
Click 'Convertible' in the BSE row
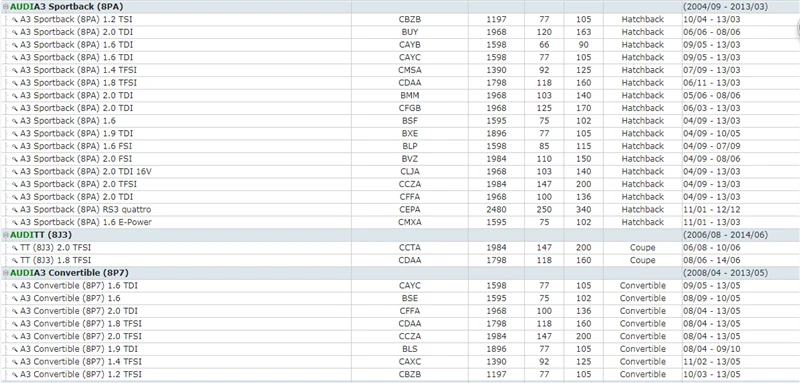pos(642,299)
